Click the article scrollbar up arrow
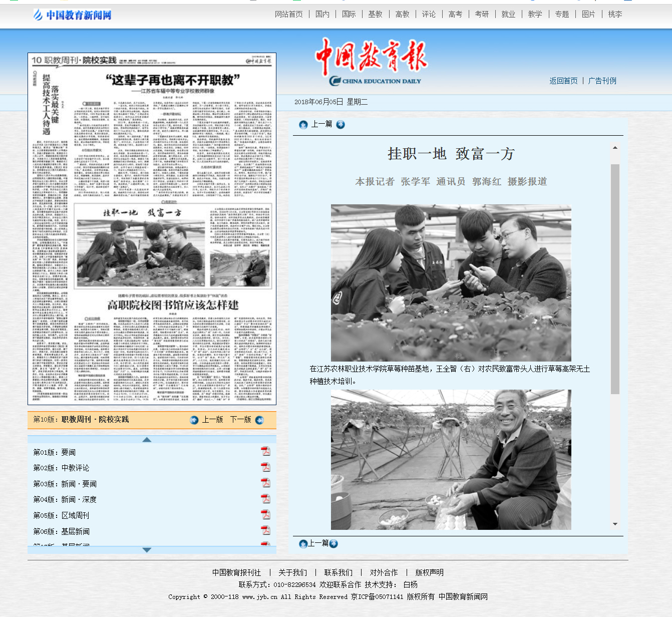This screenshot has height=617, width=672. point(615,148)
